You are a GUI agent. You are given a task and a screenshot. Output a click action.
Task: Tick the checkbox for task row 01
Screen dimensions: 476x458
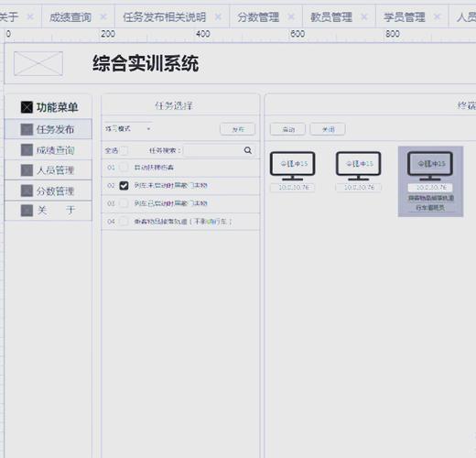(124, 168)
